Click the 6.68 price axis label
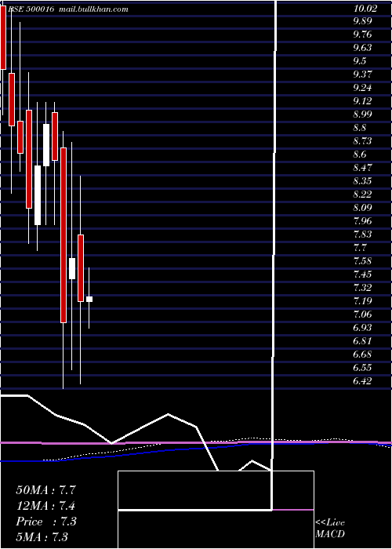The width and height of the screenshot is (392, 549). (362, 354)
